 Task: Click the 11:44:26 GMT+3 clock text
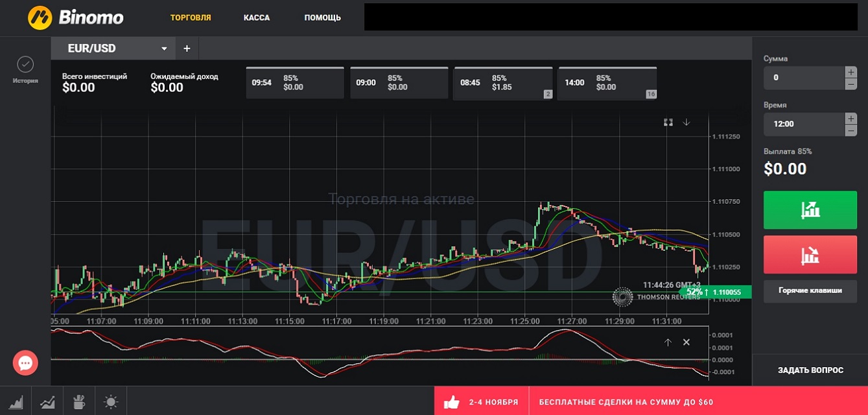[672, 285]
